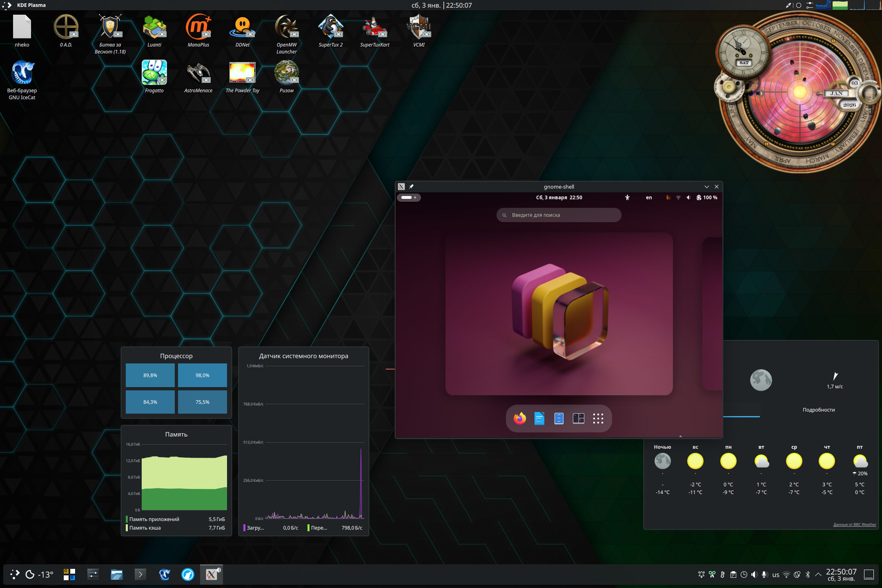
Task: Open the GNOME accessibility menu icon
Action: click(x=627, y=198)
